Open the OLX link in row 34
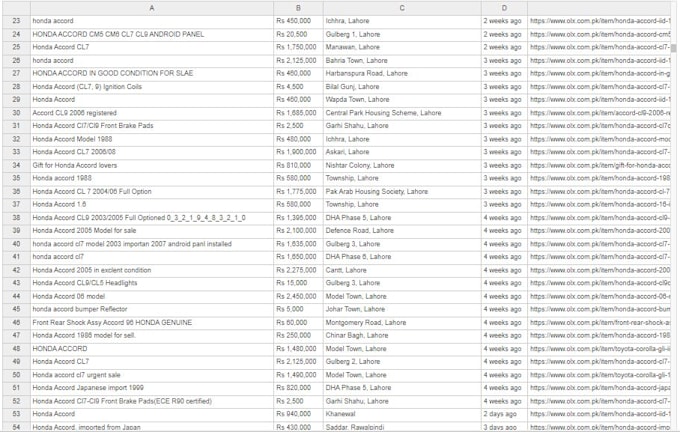Viewport: 680px width, 432px height. pyautogui.click(x=599, y=165)
